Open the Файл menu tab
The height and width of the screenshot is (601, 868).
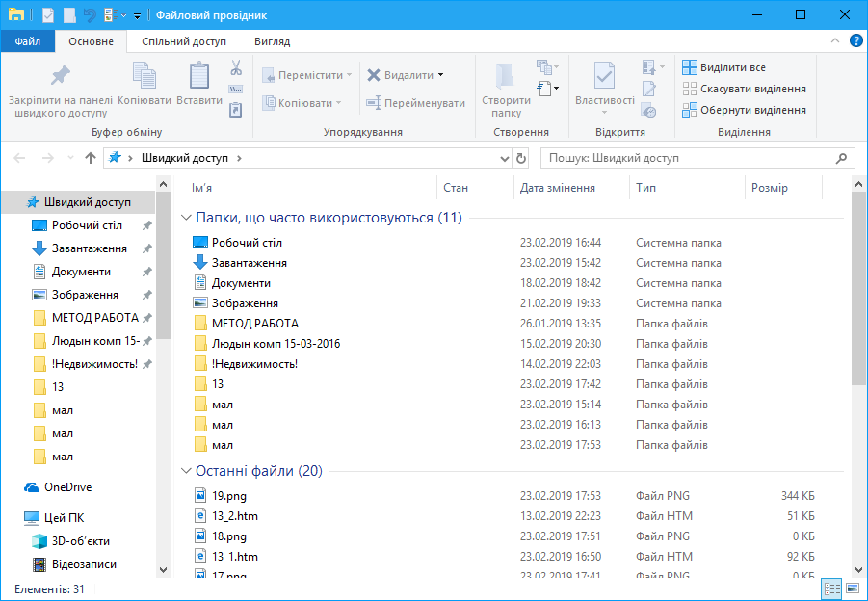point(28,41)
